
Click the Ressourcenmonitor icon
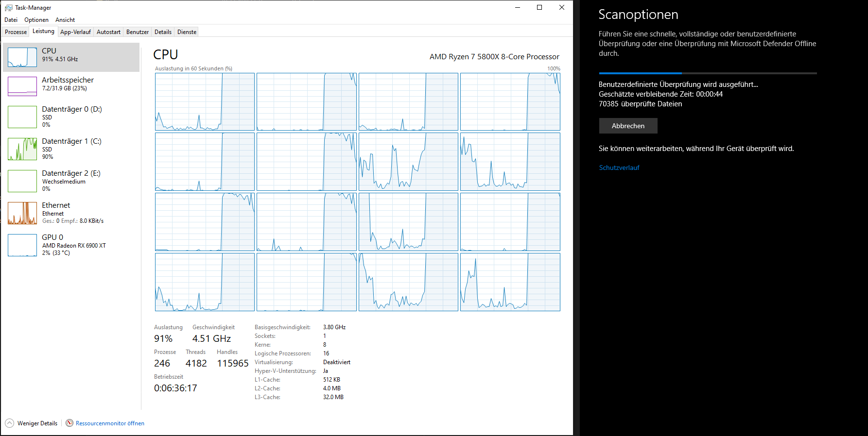(x=69, y=423)
